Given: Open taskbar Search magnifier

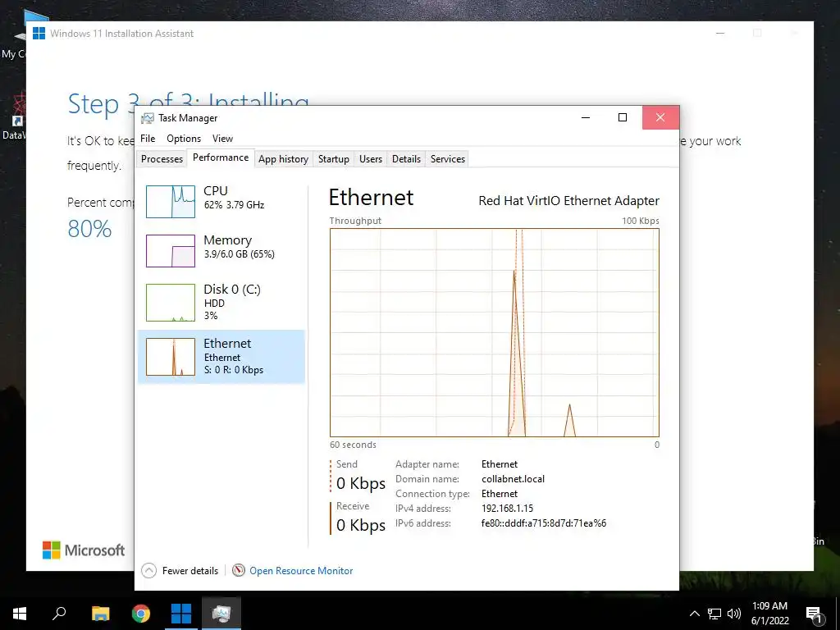Looking at the screenshot, I should tap(59, 614).
